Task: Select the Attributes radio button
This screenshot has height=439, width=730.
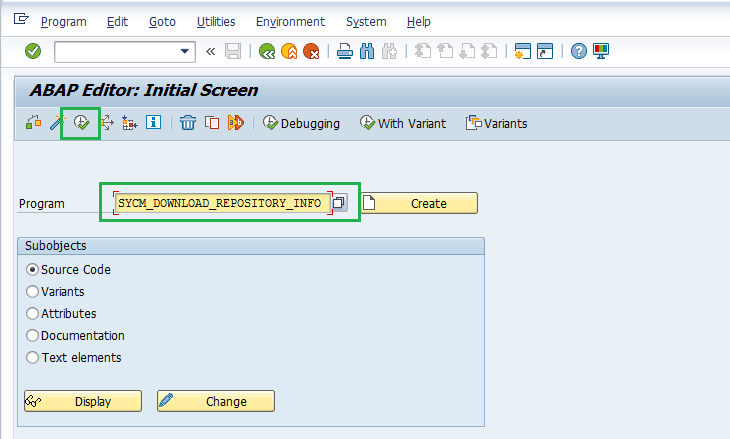Action: pyautogui.click(x=32, y=313)
